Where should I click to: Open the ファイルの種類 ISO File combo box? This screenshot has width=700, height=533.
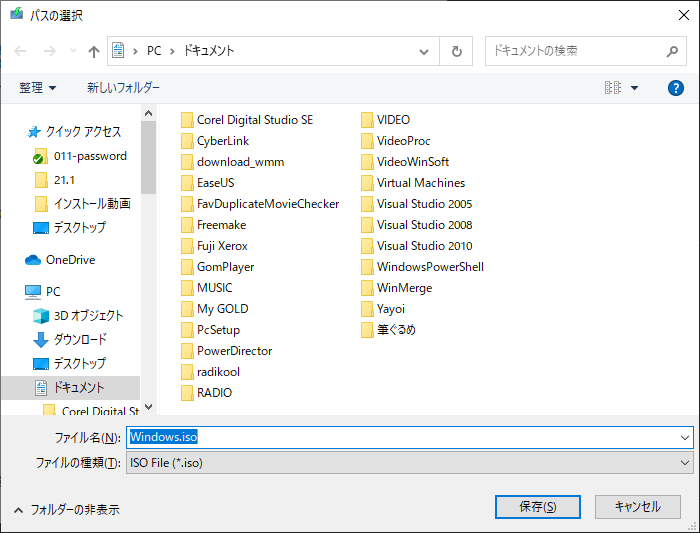409,462
